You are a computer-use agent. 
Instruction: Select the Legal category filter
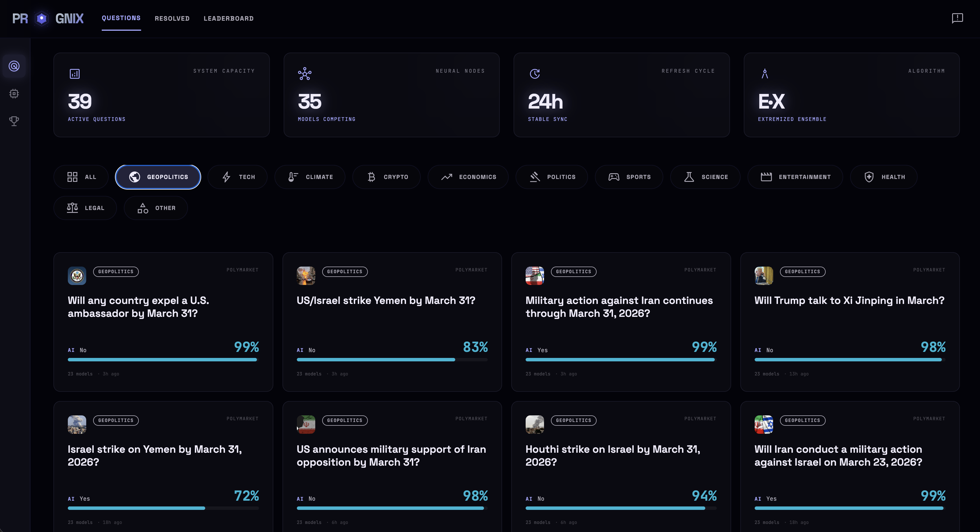(x=85, y=208)
